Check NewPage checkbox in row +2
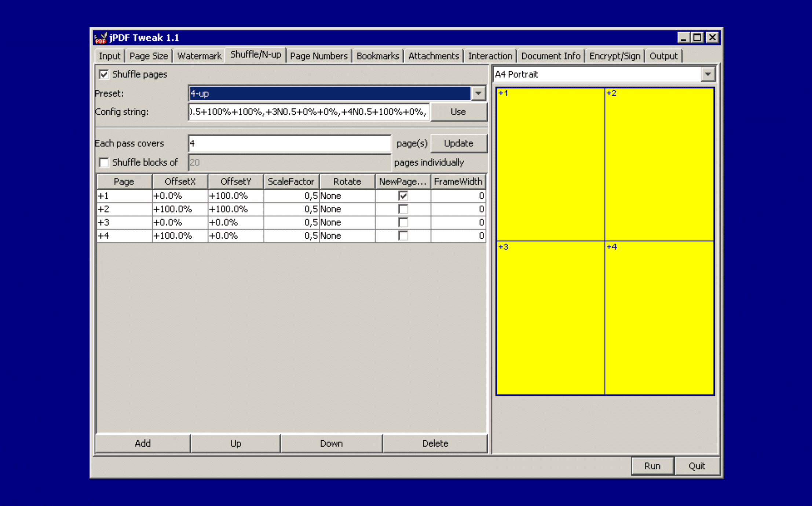The width and height of the screenshot is (812, 506). 403,209
